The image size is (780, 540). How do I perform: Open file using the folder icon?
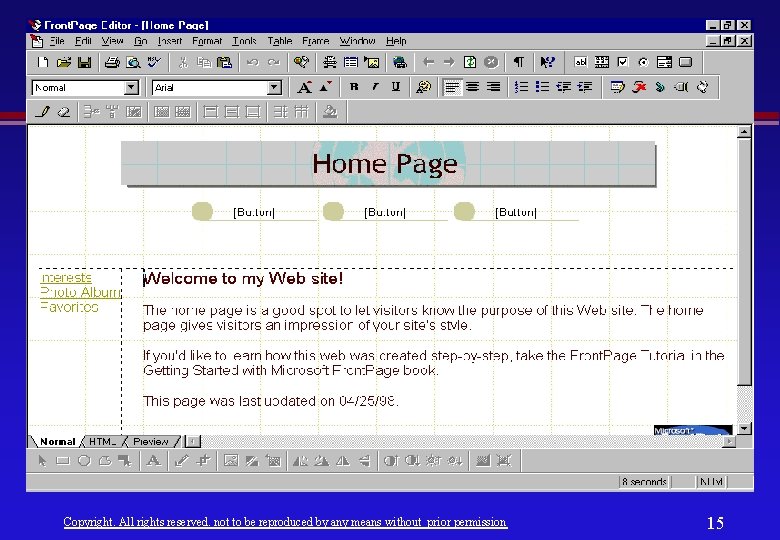click(64, 62)
